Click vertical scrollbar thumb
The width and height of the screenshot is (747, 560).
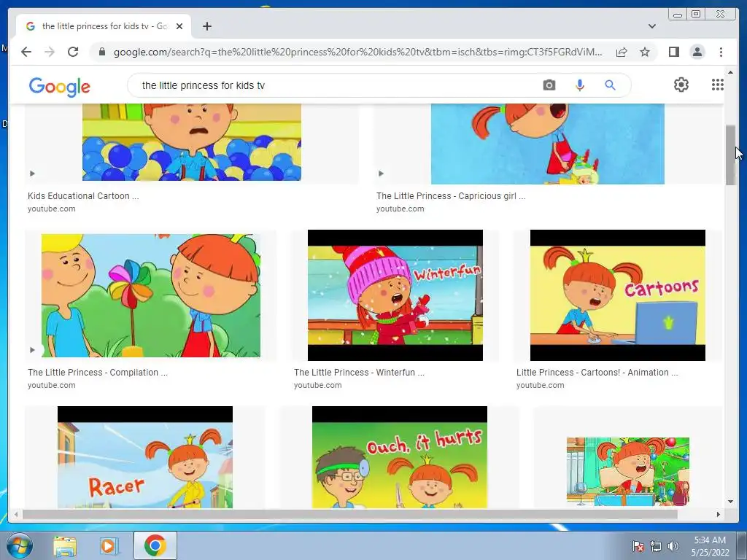coord(730,155)
